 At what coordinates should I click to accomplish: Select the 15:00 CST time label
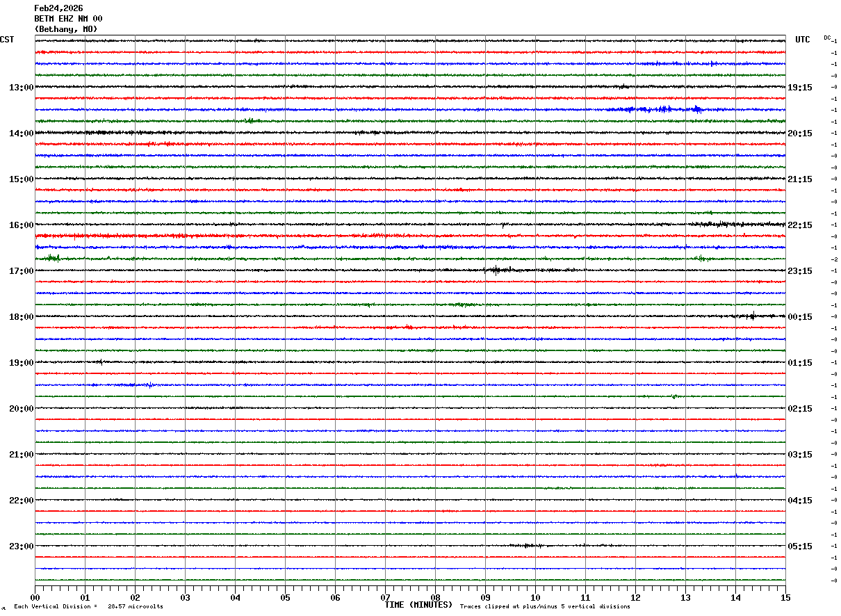pos(22,179)
